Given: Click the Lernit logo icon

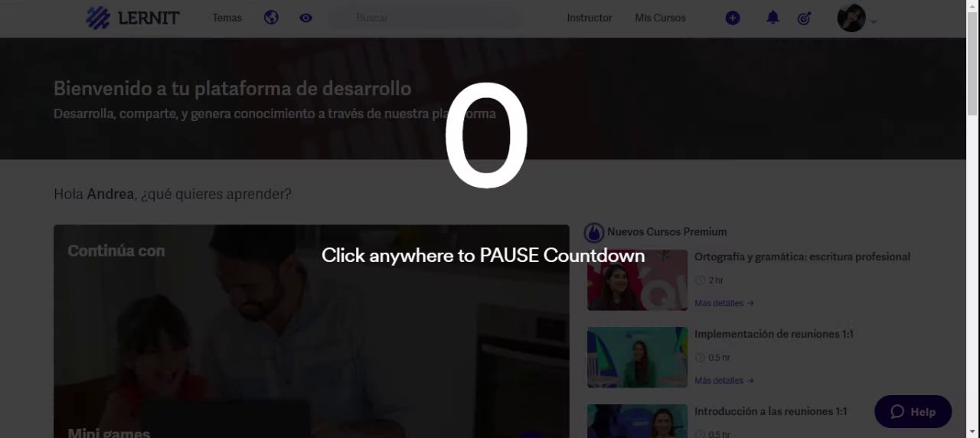Looking at the screenshot, I should coord(98,18).
